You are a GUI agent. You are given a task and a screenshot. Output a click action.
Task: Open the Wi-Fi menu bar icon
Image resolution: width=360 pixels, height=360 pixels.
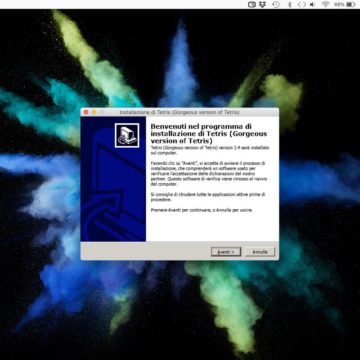click(325, 4)
